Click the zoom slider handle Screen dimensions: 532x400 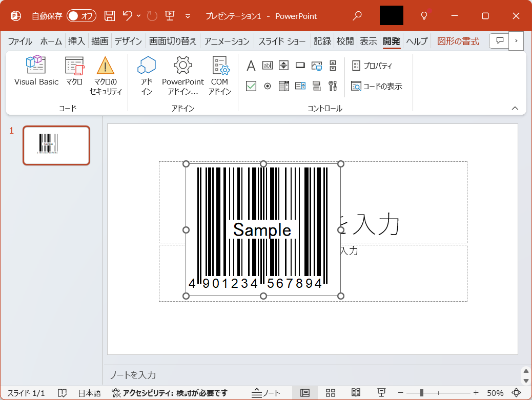tap(421, 393)
